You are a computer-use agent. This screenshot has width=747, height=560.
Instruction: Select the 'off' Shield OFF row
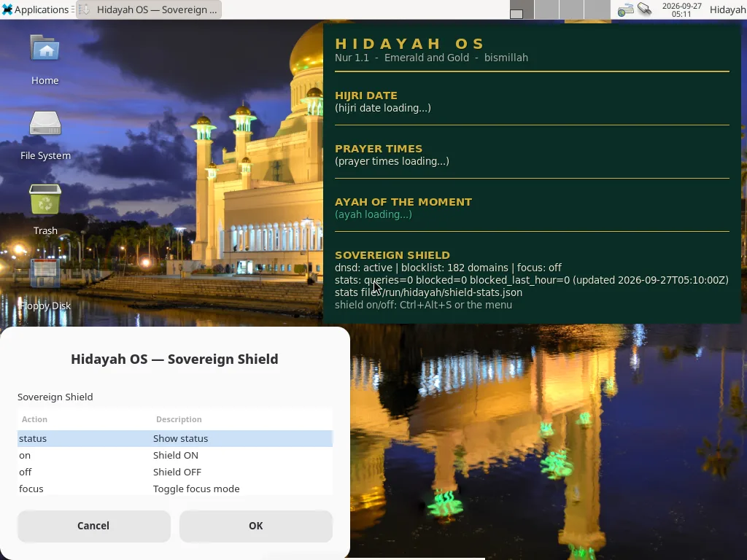point(175,472)
